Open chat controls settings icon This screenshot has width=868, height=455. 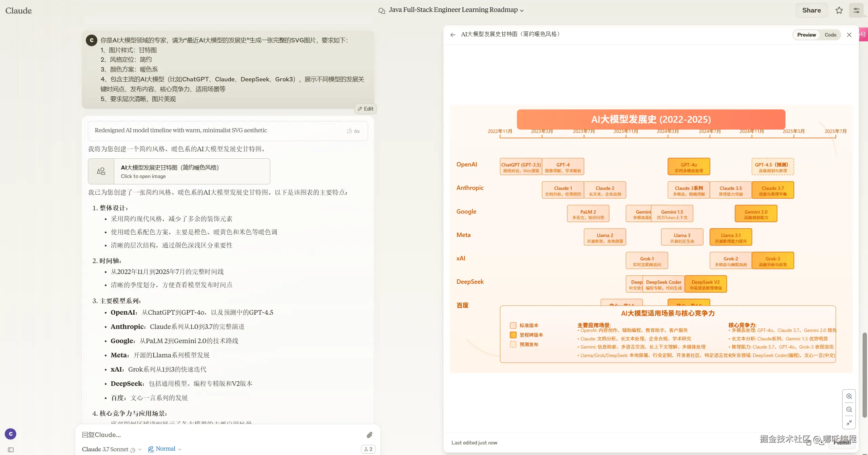pos(856,10)
